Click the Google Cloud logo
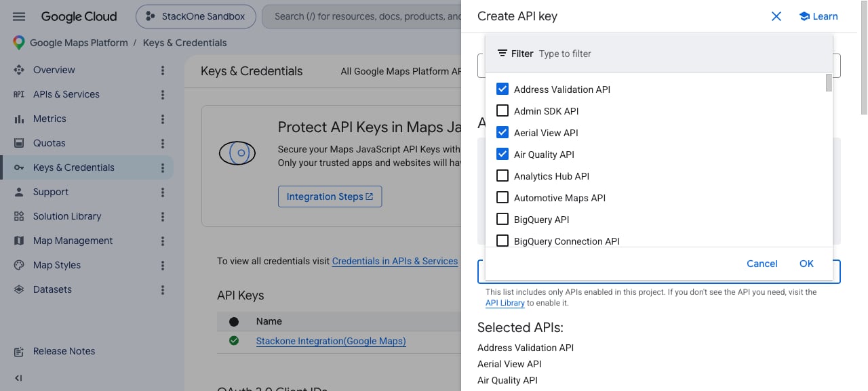868x391 pixels. 79,16
